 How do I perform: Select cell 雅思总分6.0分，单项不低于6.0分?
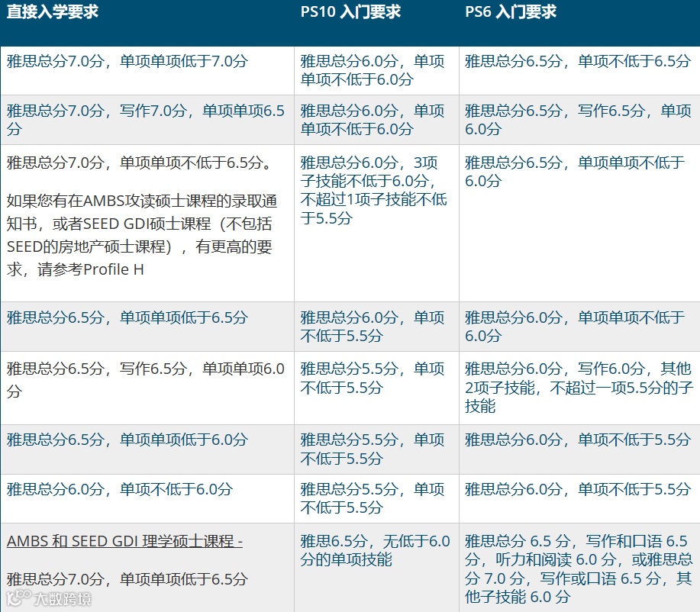tap(147, 498)
